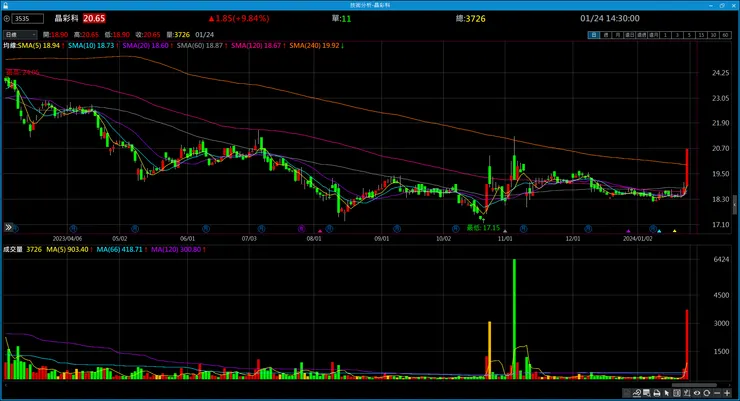
Task: Click the 11/01 date label on axis
Action: point(505,239)
